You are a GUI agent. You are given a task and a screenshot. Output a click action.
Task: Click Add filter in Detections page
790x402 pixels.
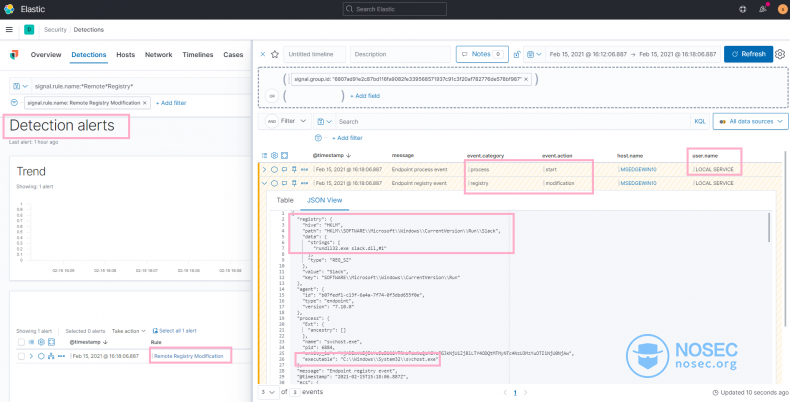tap(171, 103)
